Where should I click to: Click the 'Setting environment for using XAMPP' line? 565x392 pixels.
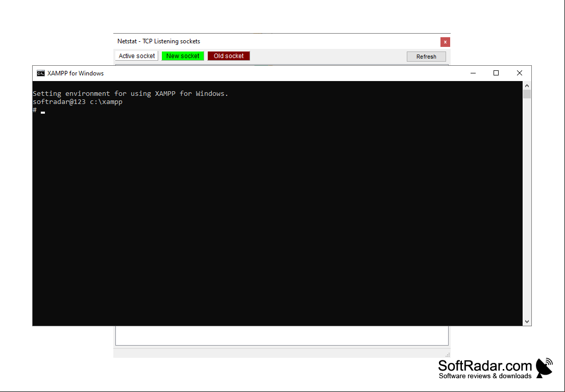tap(131, 94)
